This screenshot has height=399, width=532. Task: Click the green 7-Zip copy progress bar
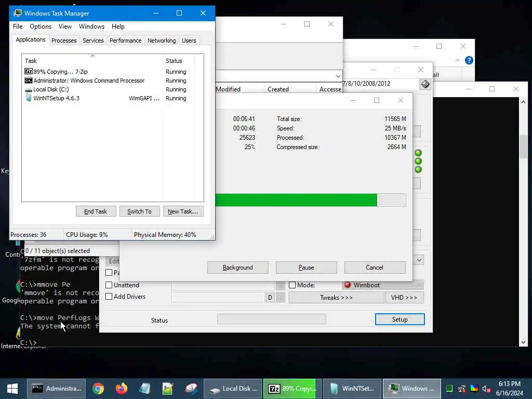tap(311, 200)
